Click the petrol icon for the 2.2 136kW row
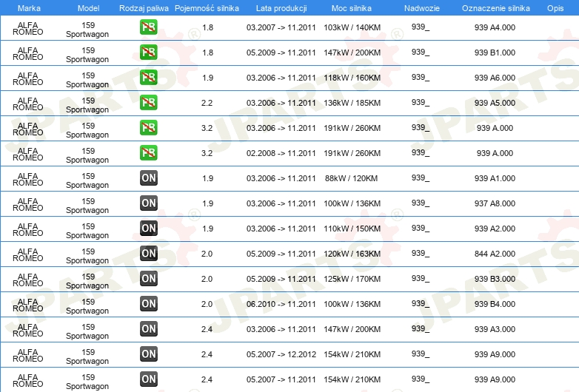This screenshot has width=579, height=392. tap(148, 103)
